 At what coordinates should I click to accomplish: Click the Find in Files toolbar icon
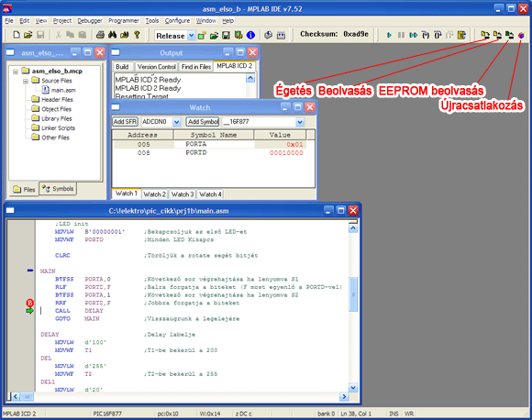click(125, 35)
